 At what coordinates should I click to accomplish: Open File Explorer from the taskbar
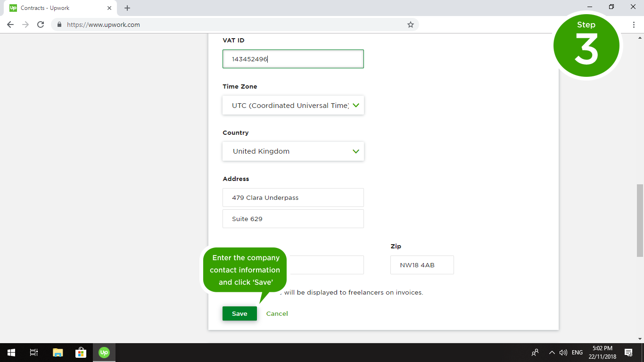pos(58,352)
